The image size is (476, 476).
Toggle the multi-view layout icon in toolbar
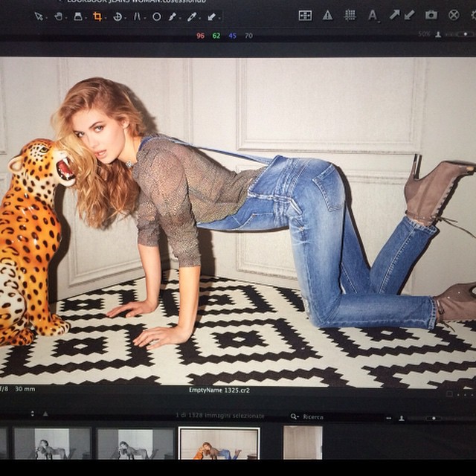click(305, 15)
